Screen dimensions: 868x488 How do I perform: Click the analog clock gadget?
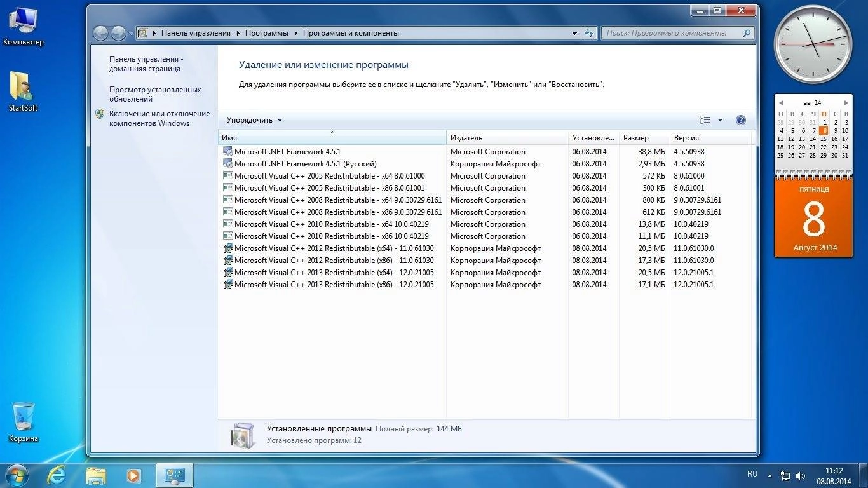(x=813, y=44)
